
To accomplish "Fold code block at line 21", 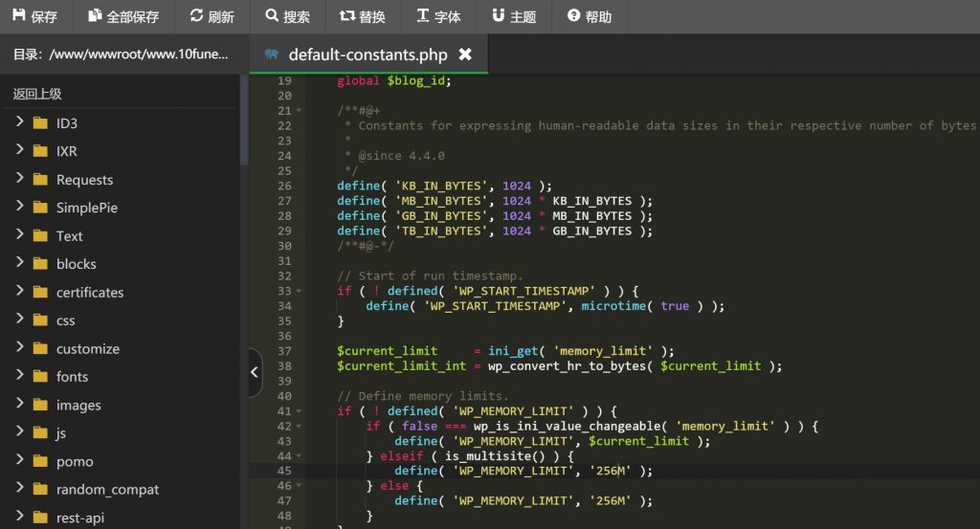I will tap(299, 111).
